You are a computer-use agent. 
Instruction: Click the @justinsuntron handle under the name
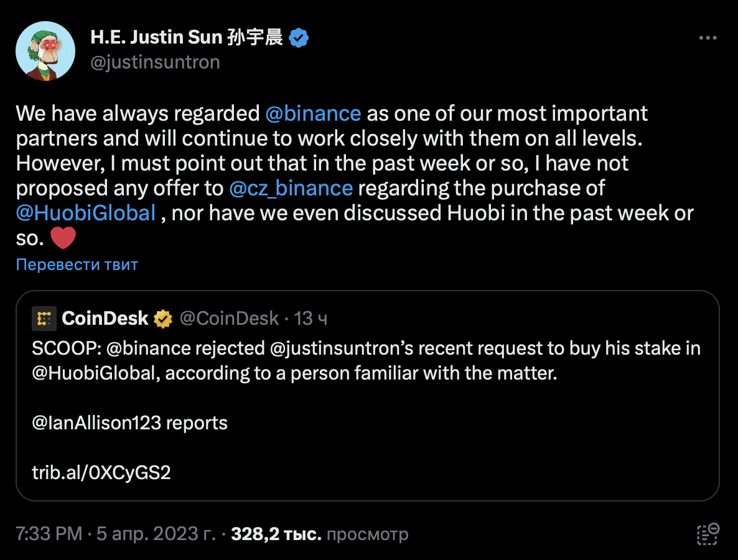pos(155,63)
